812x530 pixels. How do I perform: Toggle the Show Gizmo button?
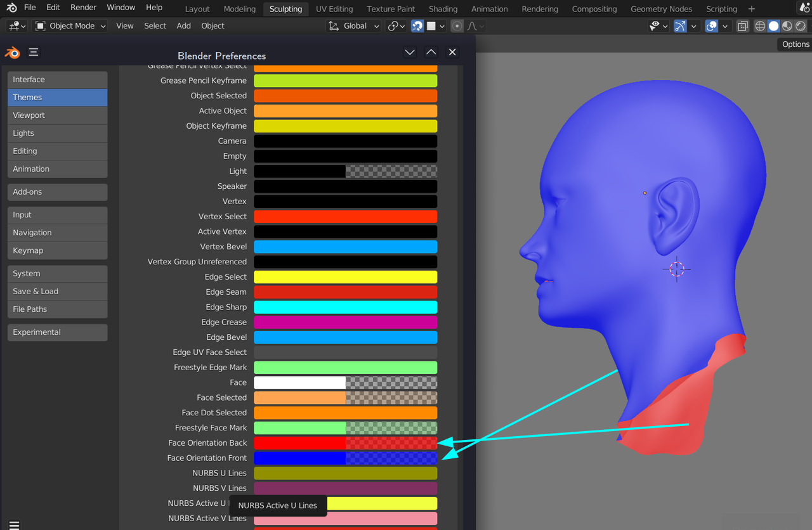click(x=680, y=26)
